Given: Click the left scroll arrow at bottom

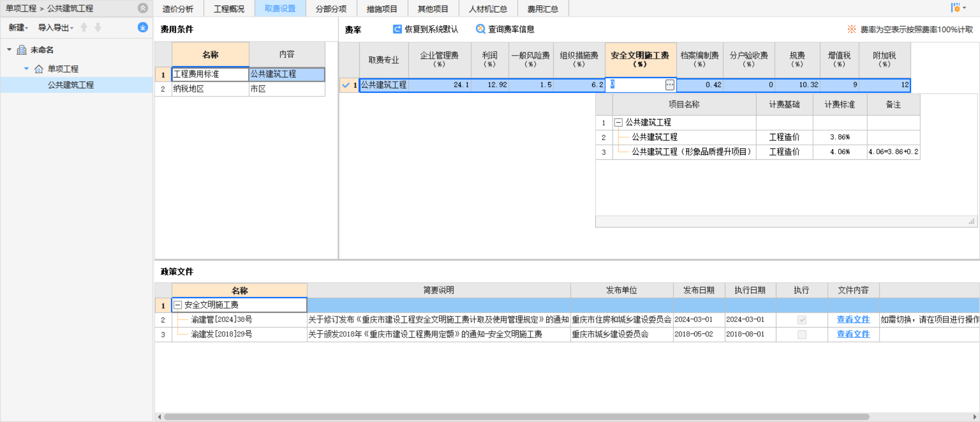Looking at the screenshot, I should tap(159, 417).
